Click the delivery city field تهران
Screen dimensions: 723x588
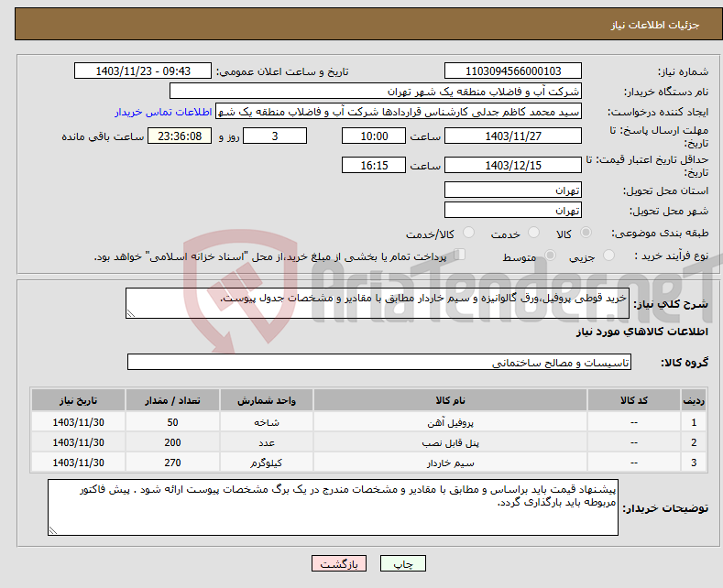513,210
